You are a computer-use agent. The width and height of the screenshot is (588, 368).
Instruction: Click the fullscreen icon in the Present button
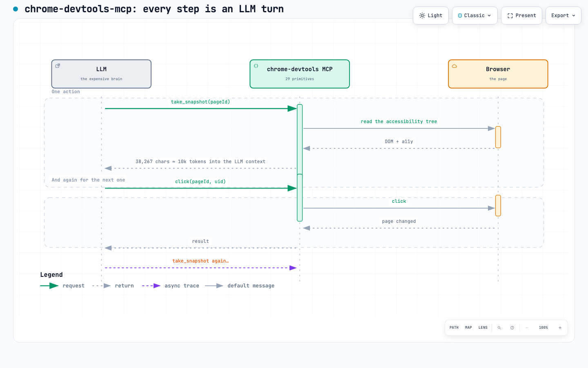click(x=510, y=16)
